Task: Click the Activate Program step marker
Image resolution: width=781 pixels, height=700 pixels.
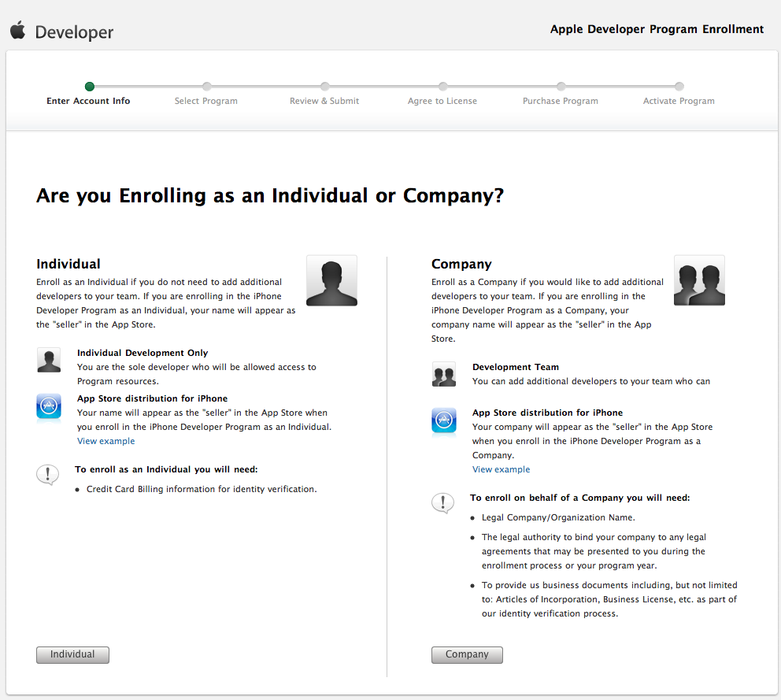Action: 679,87
